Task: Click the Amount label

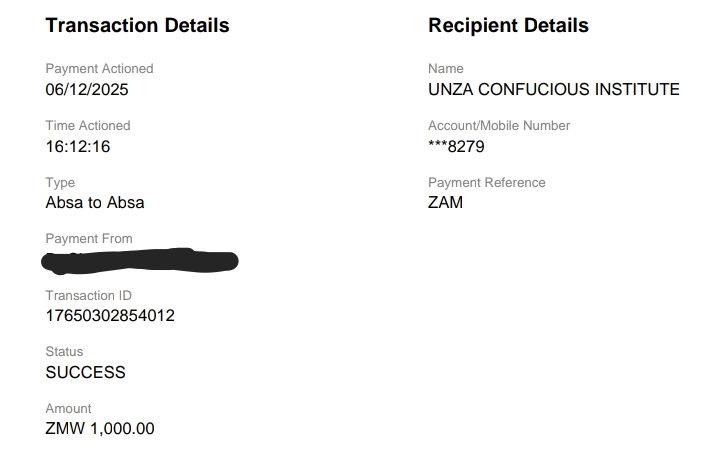Action: (x=68, y=409)
